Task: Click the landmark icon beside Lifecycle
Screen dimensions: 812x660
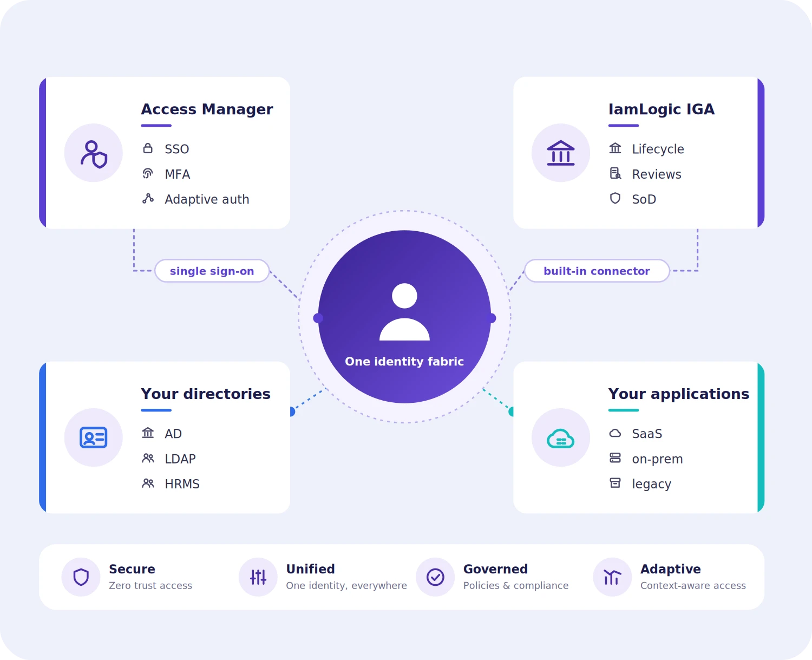Action: pos(615,148)
